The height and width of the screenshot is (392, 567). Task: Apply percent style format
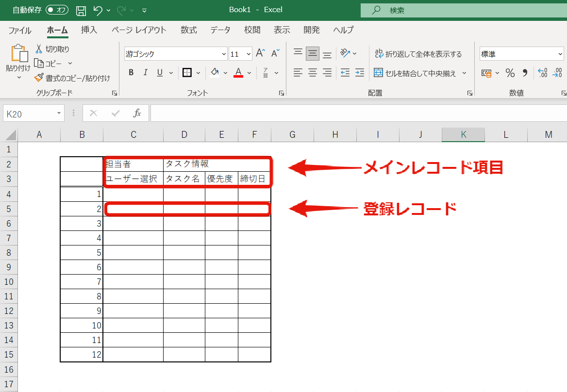[510, 73]
